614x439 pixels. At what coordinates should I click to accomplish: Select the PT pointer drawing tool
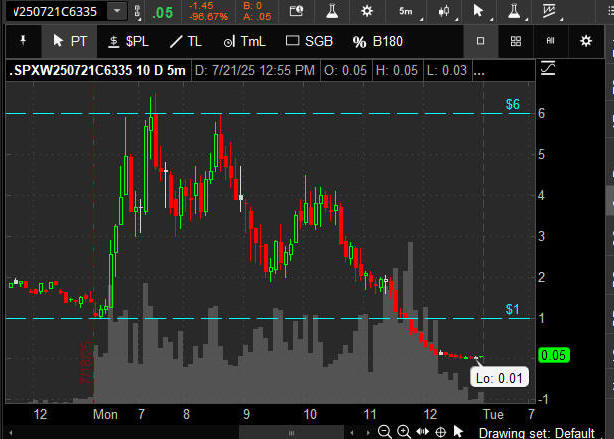pyautogui.click(x=69, y=41)
